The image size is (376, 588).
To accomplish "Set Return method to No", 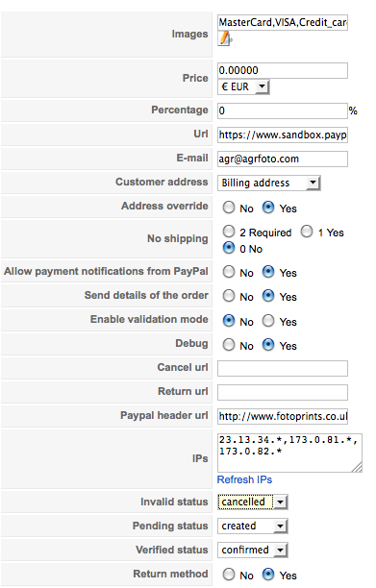I will (229, 575).
